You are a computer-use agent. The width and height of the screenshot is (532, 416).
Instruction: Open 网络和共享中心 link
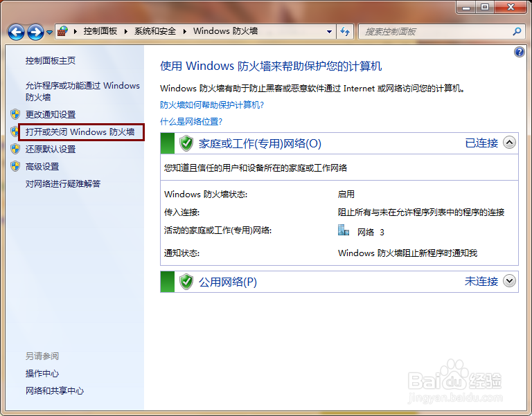pos(55,390)
